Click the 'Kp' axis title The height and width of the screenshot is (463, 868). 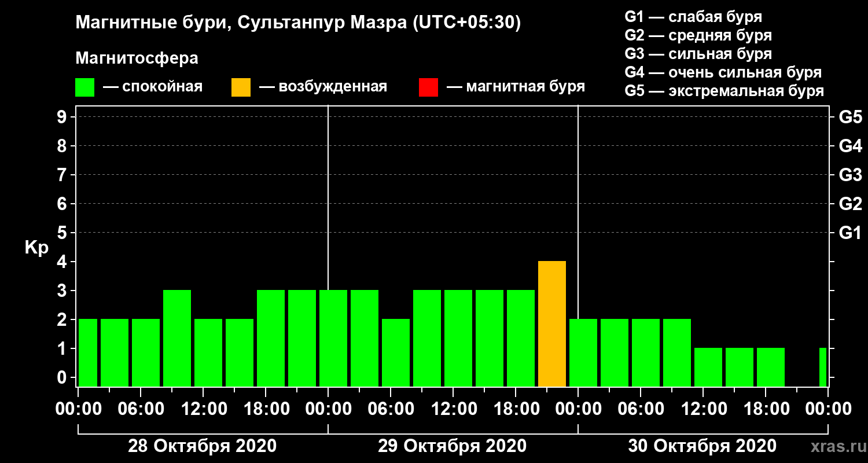pos(36,248)
